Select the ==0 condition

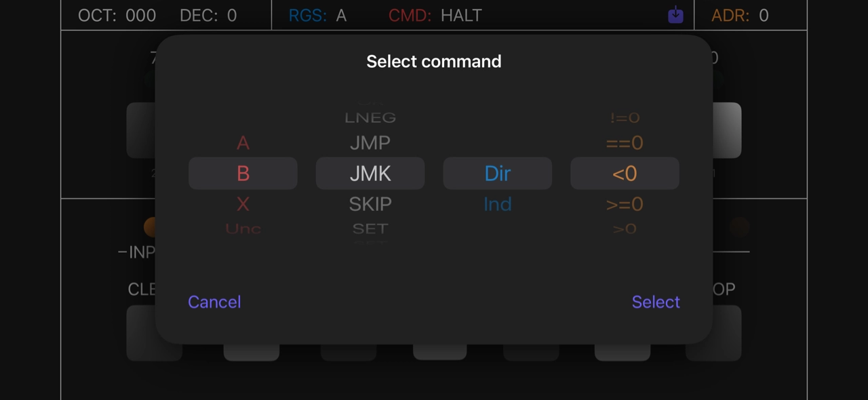coord(625,143)
